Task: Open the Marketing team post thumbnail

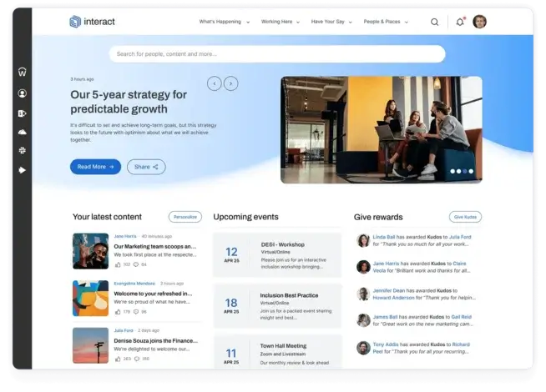Action: (x=90, y=251)
